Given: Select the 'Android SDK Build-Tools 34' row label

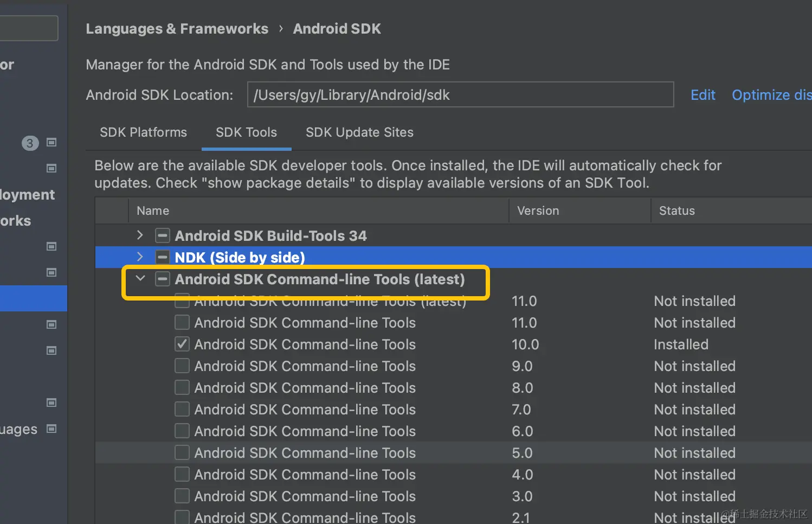Looking at the screenshot, I should (270, 235).
